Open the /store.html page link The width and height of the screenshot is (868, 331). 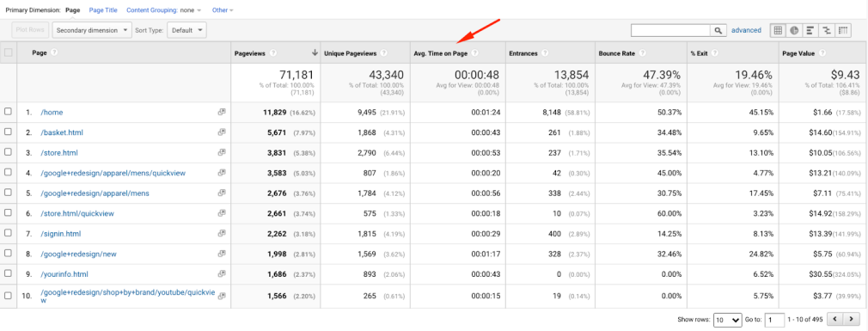59,153
